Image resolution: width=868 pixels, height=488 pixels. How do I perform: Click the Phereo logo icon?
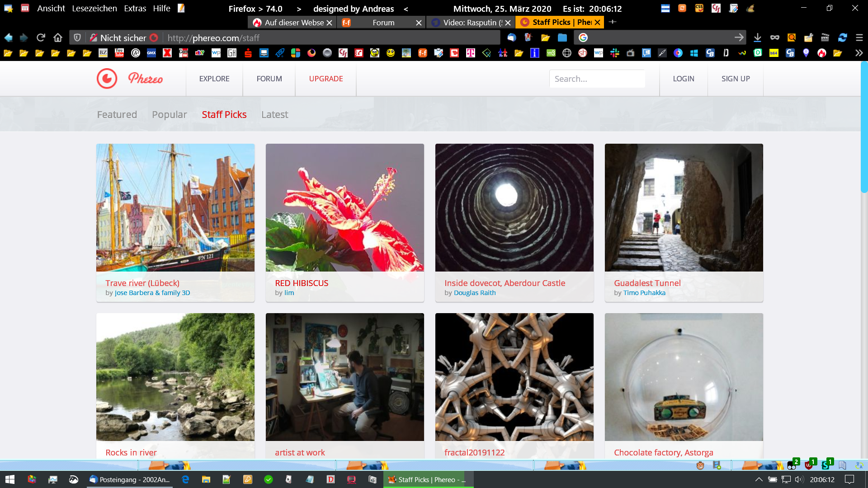[x=107, y=79]
